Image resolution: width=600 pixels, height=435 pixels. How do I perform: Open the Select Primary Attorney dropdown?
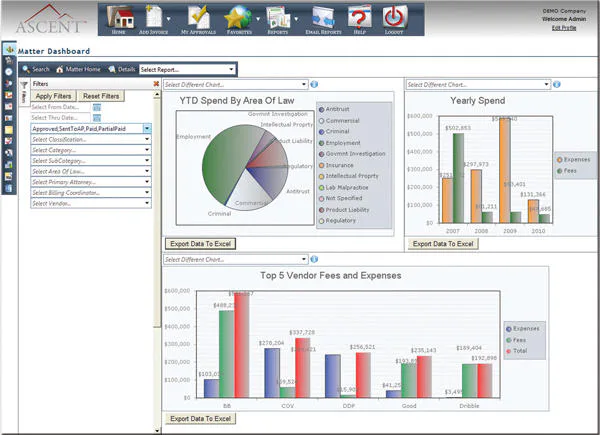tap(91, 182)
